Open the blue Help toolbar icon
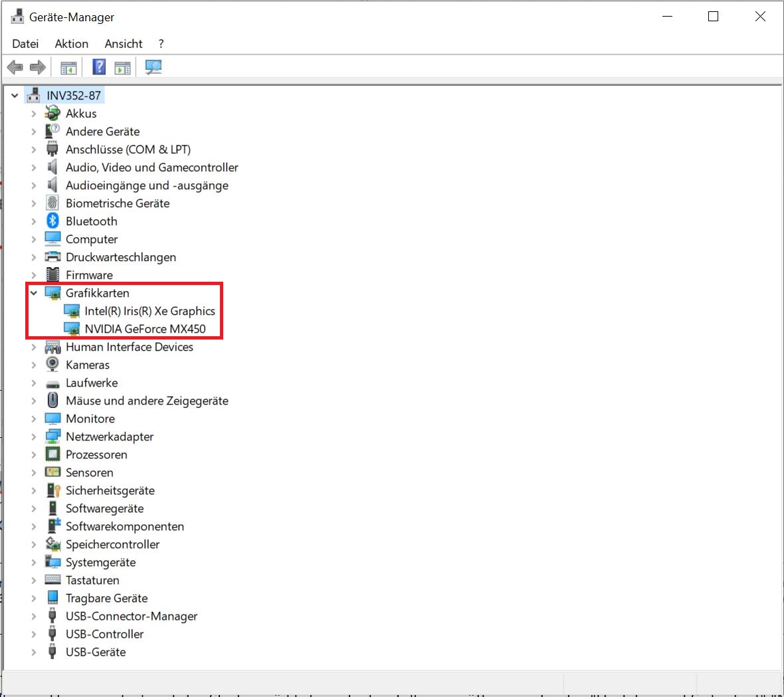 (99, 67)
